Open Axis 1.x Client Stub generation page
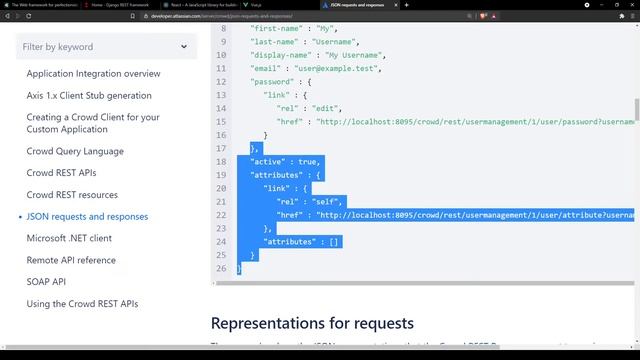 pyautogui.click(x=89, y=96)
